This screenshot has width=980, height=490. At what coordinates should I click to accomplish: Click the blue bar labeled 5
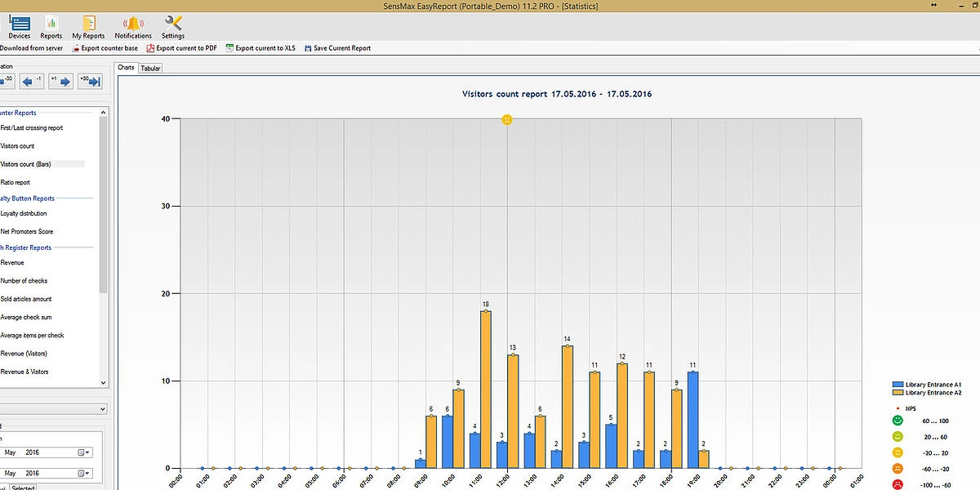(611, 446)
